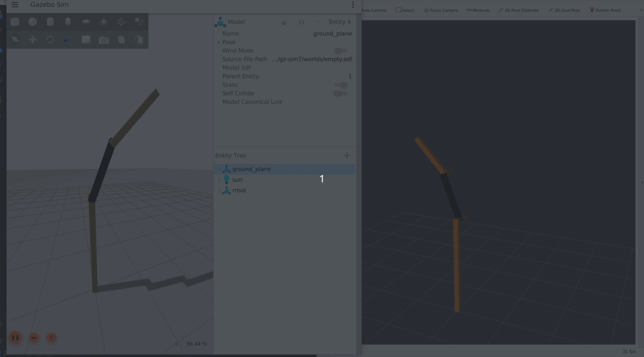Expand the Pose section
This screenshot has width=644, height=357.
(x=219, y=42)
